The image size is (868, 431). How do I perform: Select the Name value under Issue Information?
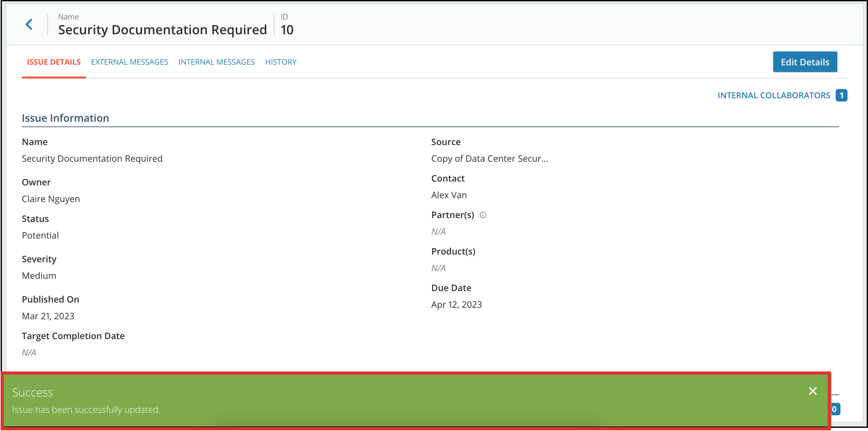92,159
